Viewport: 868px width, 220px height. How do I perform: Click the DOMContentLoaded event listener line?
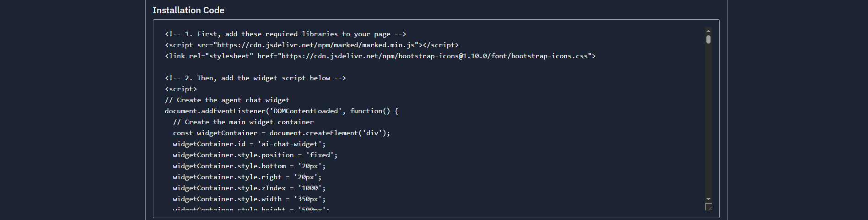tap(282, 111)
